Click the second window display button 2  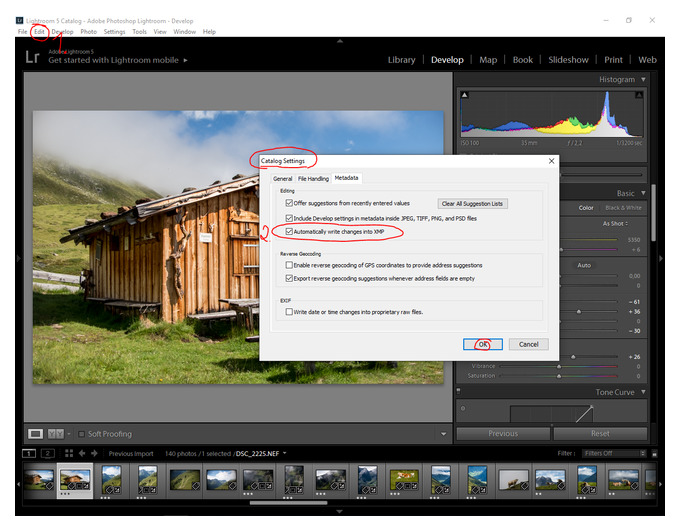[x=47, y=454]
